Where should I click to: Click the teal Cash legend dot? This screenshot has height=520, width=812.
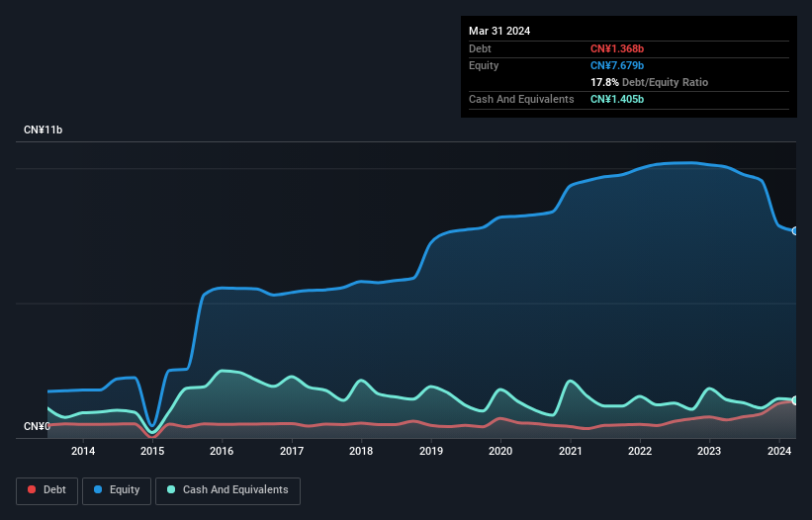pos(171,489)
